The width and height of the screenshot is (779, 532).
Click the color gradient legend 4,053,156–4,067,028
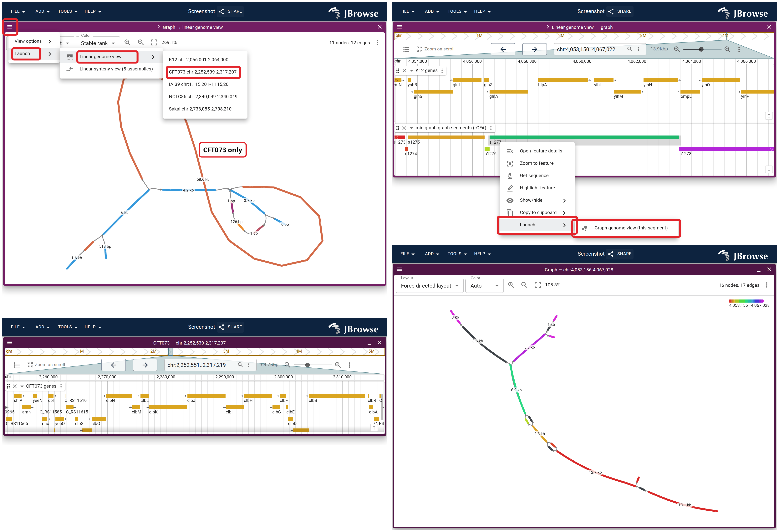(746, 301)
